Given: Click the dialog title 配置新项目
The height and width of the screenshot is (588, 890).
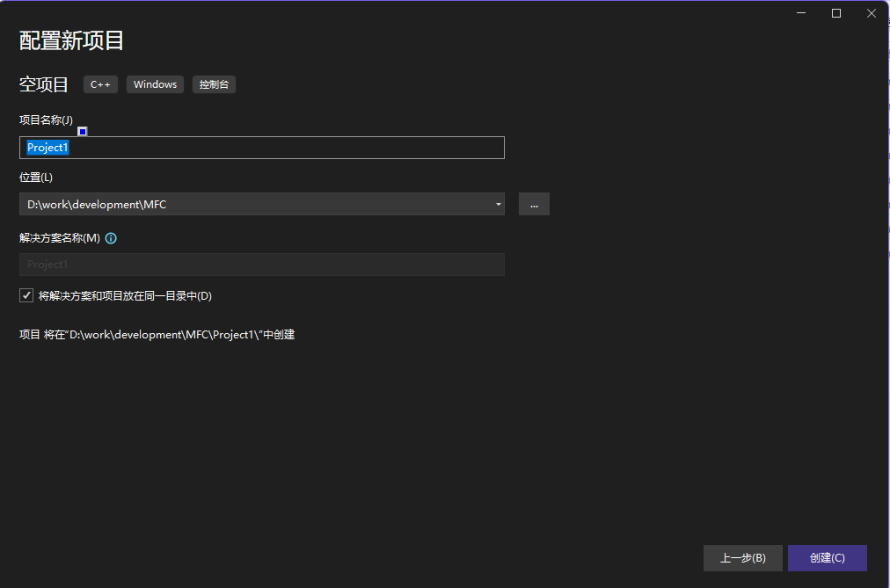Looking at the screenshot, I should (x=71, y=40).
